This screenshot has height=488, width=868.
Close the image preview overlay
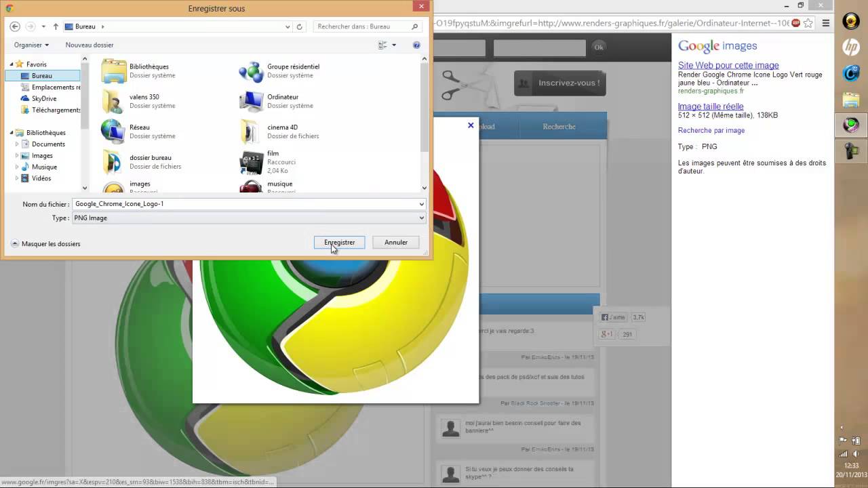tap(471, 125)
